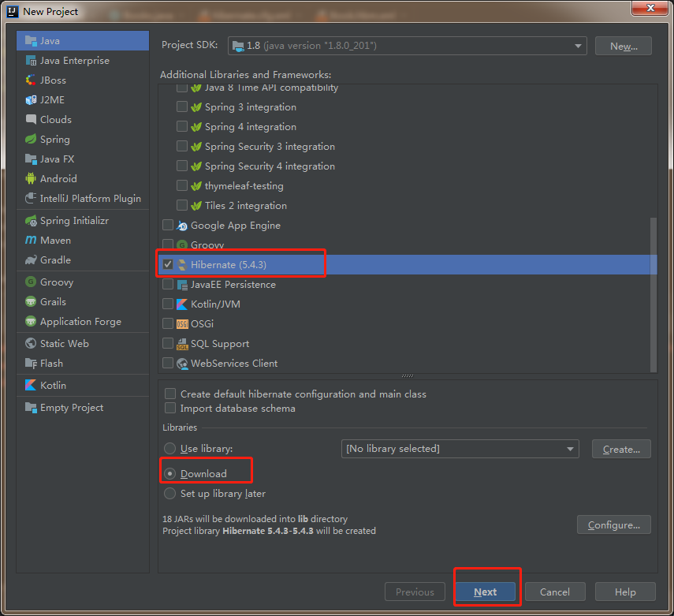This screenshot has width=674, height=616.
Task: Click the Kotlin icon in sidebar
Action: click(x=31, y=386)
